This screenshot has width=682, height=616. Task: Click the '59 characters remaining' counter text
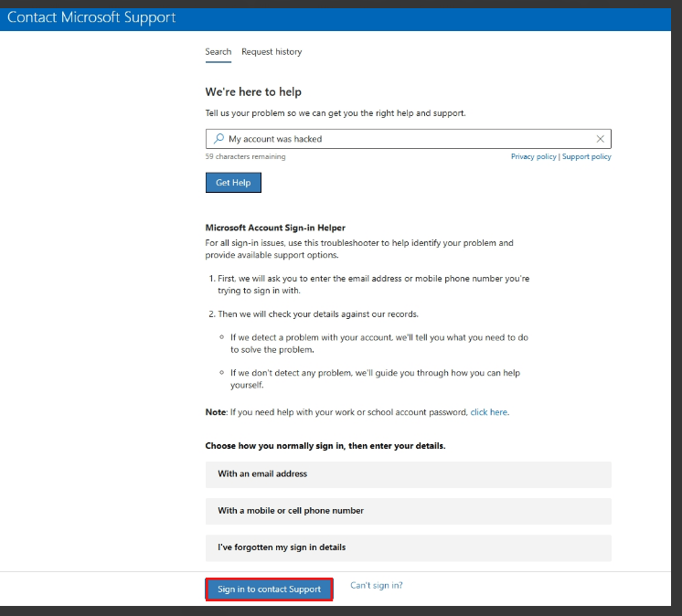(245, 156)
